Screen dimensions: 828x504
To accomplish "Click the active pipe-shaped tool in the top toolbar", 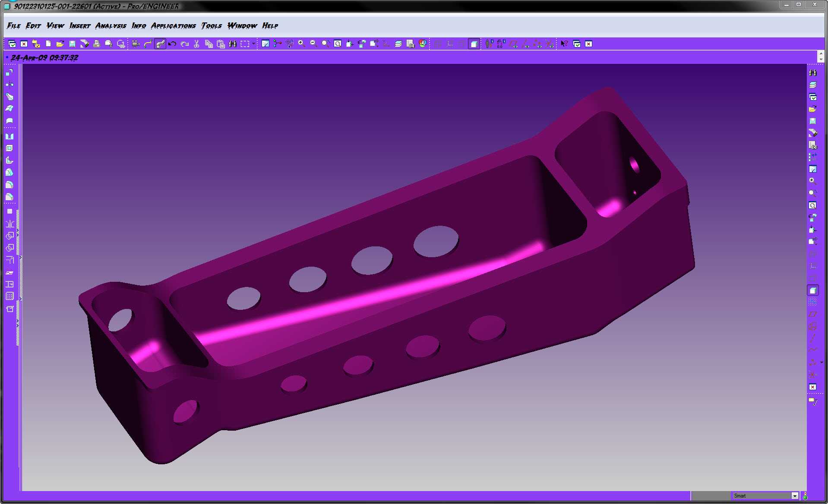I will [160, 44].
